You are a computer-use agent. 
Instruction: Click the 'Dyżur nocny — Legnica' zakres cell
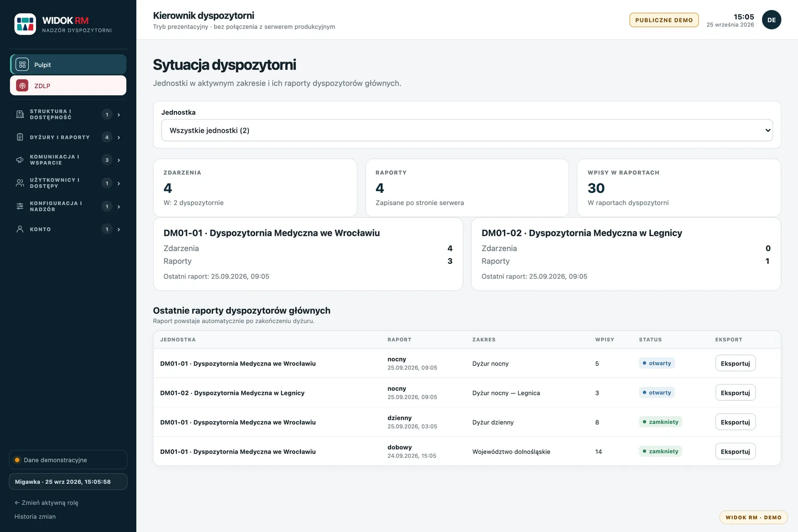506,393
